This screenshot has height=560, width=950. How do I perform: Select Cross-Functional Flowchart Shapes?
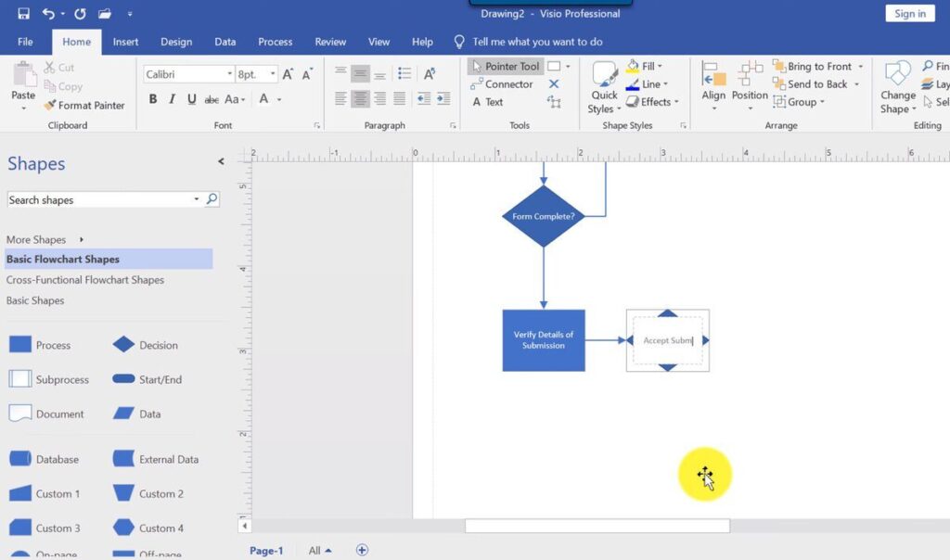coord(84,280)
